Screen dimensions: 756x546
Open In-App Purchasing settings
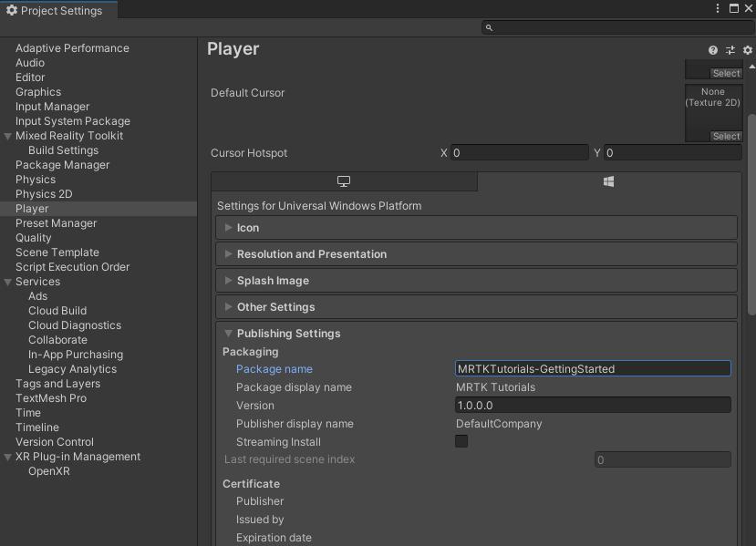click(76, 355)
